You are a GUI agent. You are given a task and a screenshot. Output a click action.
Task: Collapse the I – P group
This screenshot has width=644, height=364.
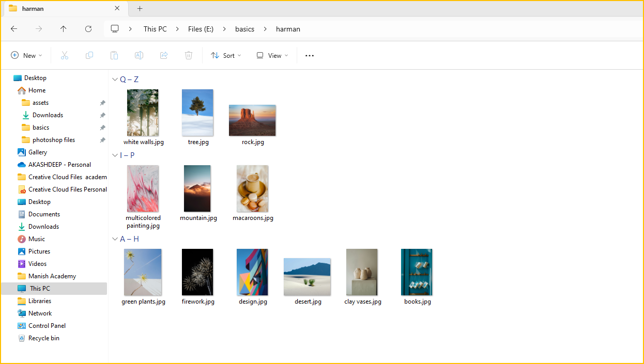click(115, 155)
